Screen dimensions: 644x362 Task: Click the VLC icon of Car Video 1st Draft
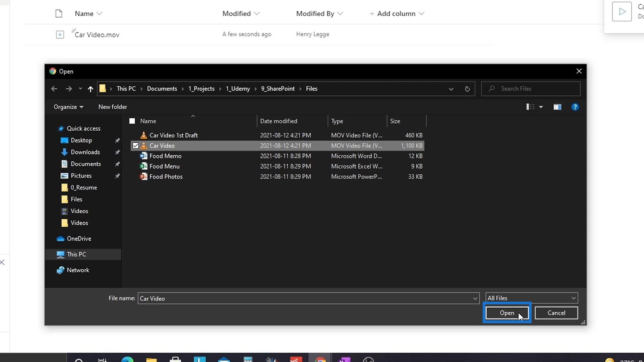click(144, 135)
